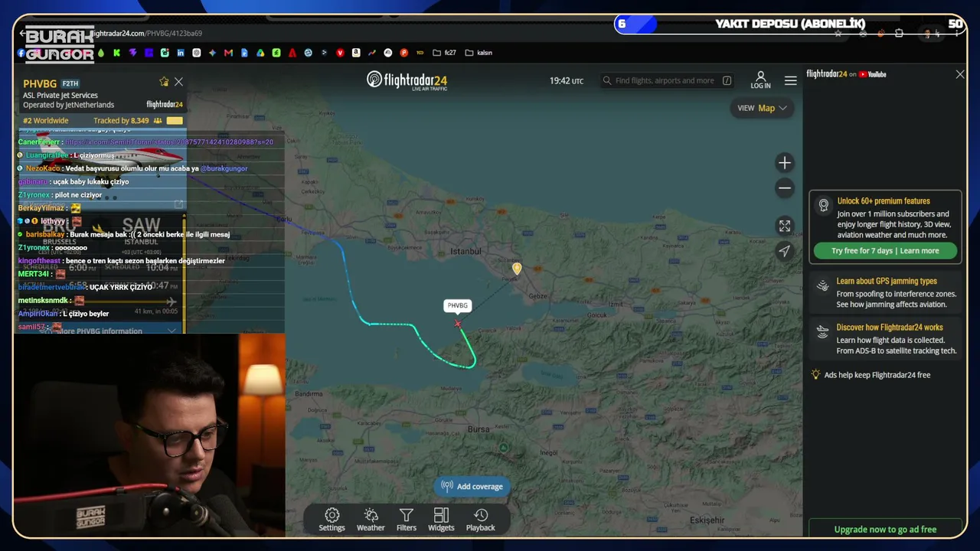Image resolution: width=980 pixels, height=551 pixels.
Task: Click Add coverage button
Action: coord(472,486)
